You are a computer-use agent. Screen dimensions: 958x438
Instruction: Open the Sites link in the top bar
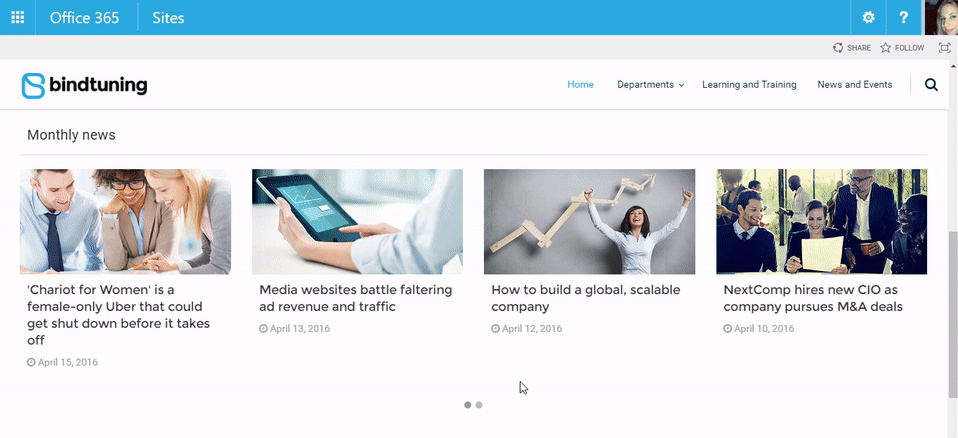click(168, 18)
